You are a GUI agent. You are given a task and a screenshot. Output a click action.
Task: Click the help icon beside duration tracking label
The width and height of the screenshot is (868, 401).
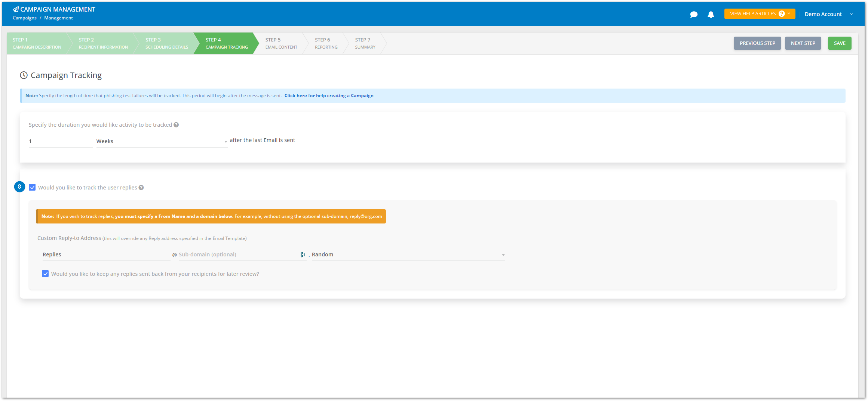[176, 125]
